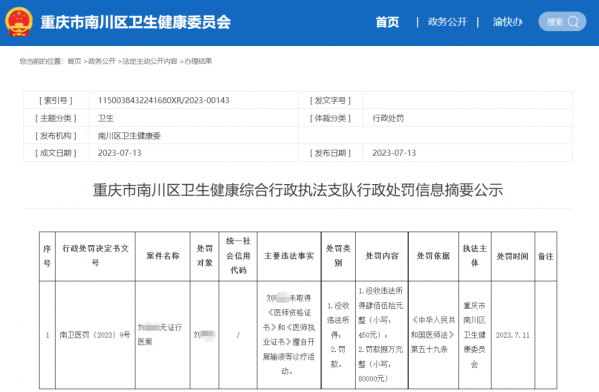Click the article title 行政处罚信息摘要公示

[298, 190]
